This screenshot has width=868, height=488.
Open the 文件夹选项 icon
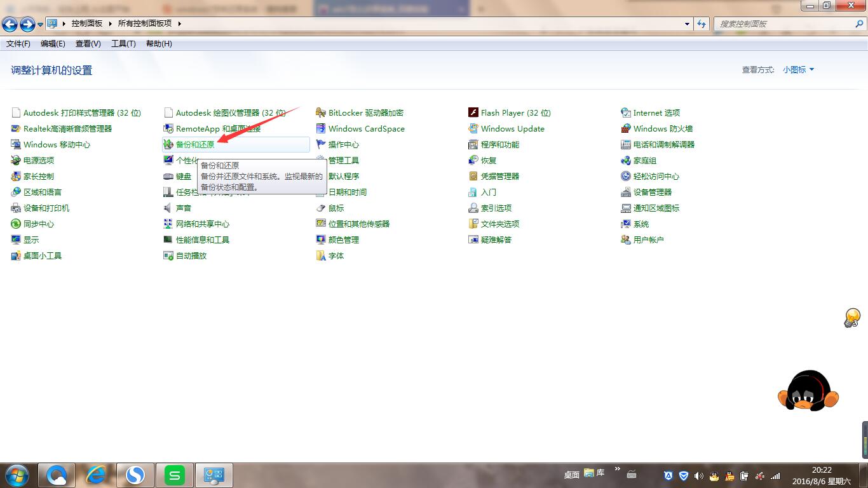(473, 224)
